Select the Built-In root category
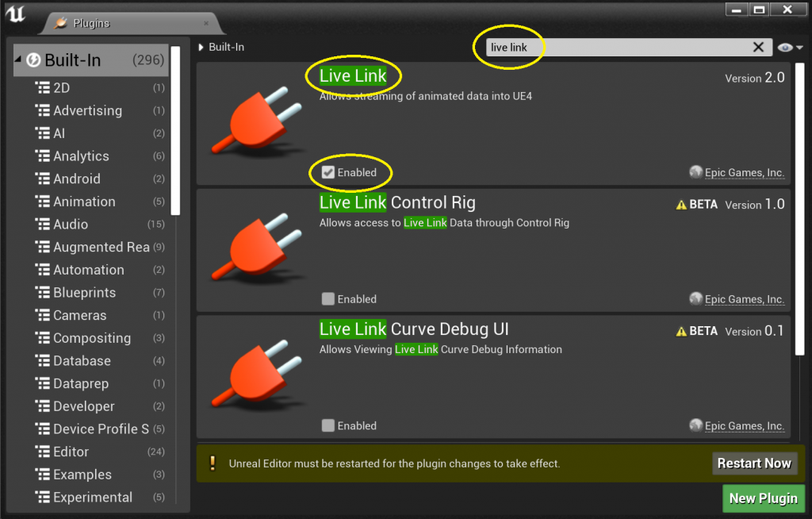Viewport: 812px width, 519px height. point(91,60)
